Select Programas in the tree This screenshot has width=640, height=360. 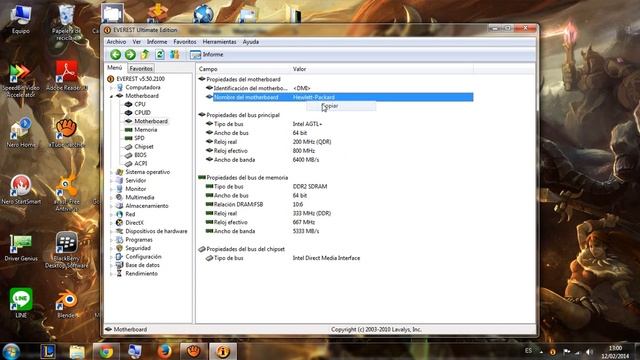[x=139, y=240]
